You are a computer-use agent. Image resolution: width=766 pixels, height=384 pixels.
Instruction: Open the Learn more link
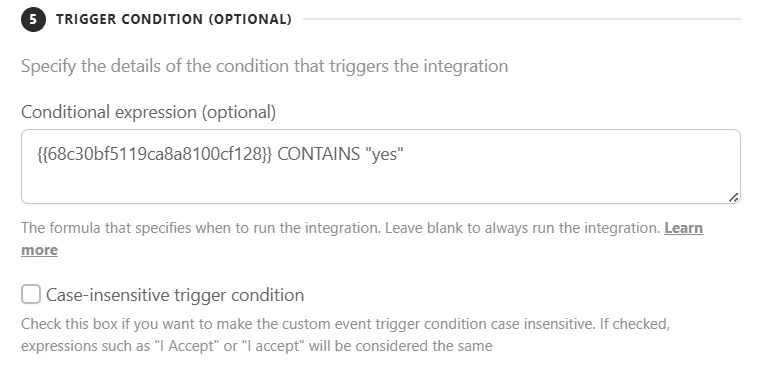pos(683,228)
